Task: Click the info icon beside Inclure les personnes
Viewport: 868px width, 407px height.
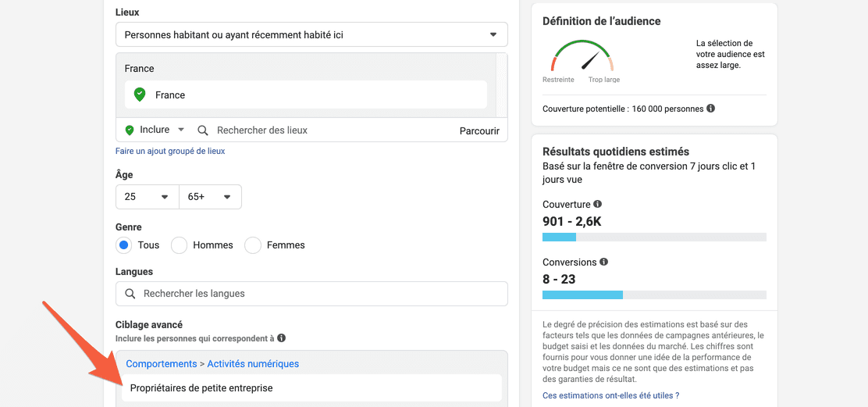Action: point(281,337)
